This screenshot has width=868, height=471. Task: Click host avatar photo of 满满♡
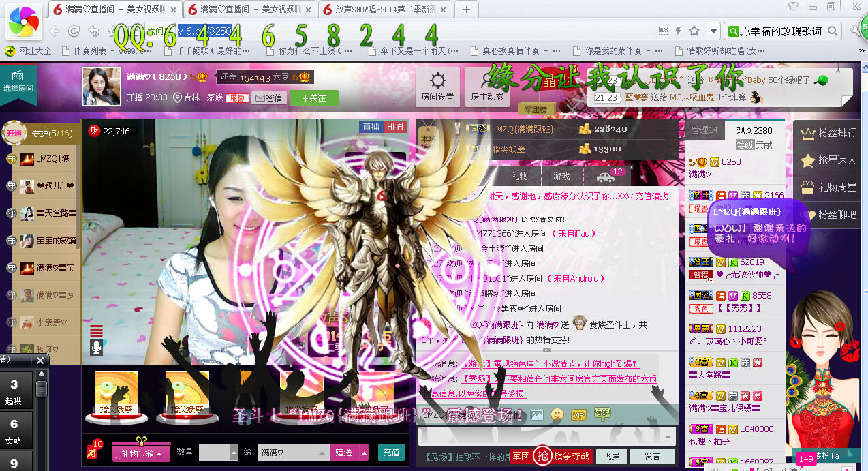tap(102, 87)
